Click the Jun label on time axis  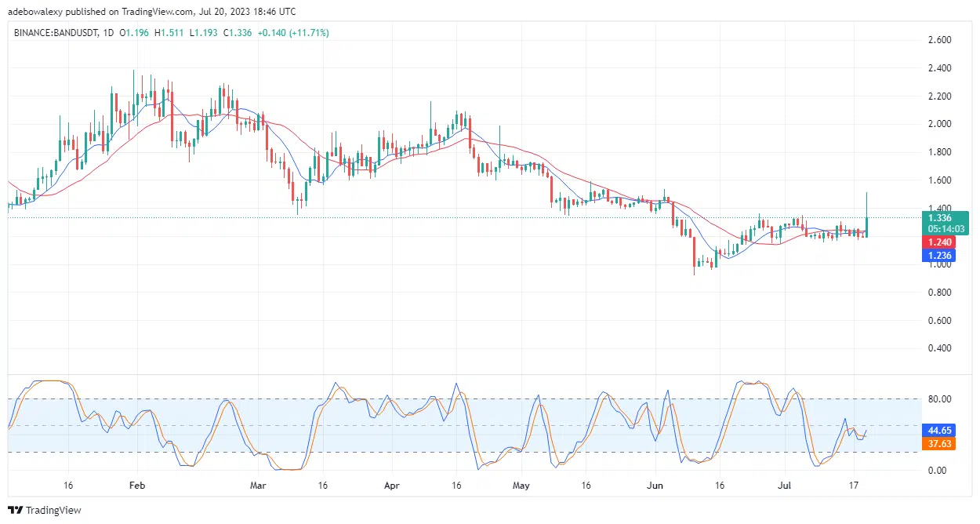coord(655,486)
